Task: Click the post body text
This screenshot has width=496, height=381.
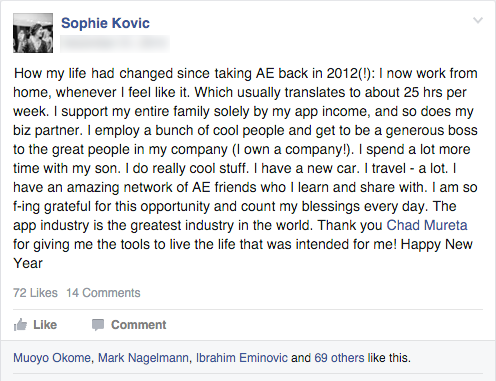Action: coord(246,168)
